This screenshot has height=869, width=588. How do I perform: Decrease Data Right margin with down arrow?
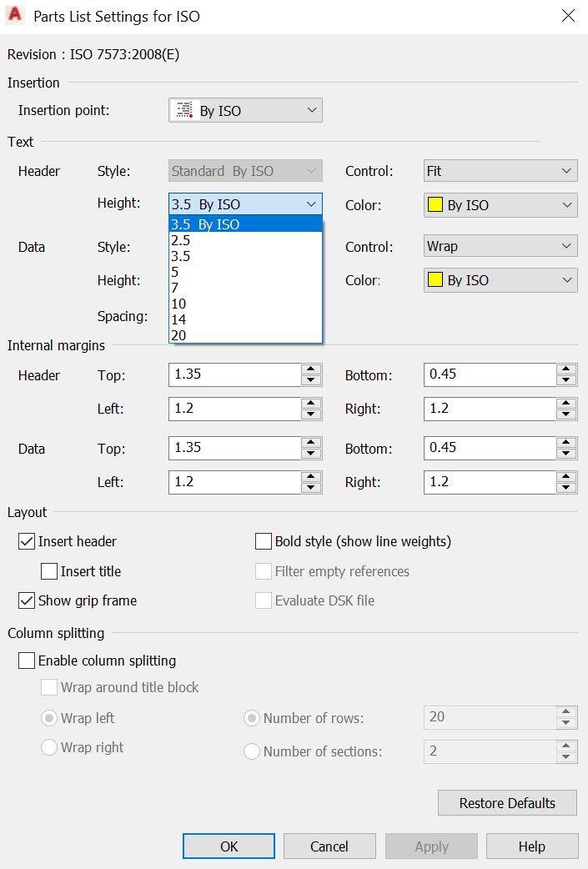566,488
